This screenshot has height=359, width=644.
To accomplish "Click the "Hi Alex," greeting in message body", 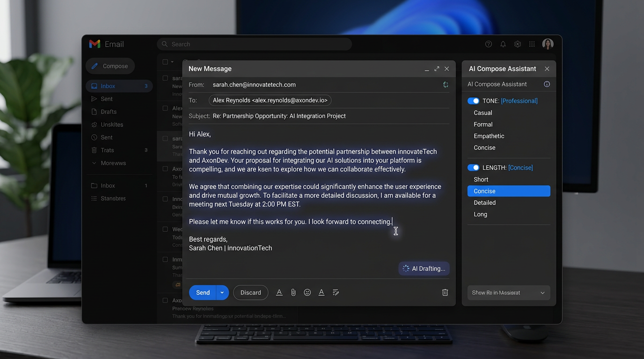I will [x=200, y=134].
